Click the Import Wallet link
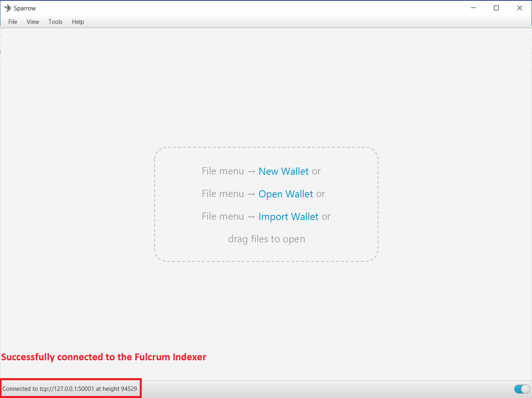 (289, 216)
